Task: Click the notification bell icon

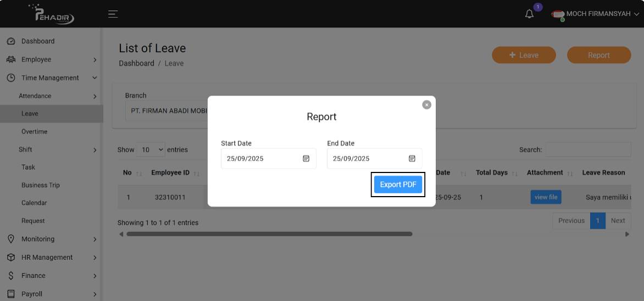Action: click(529, 14)
